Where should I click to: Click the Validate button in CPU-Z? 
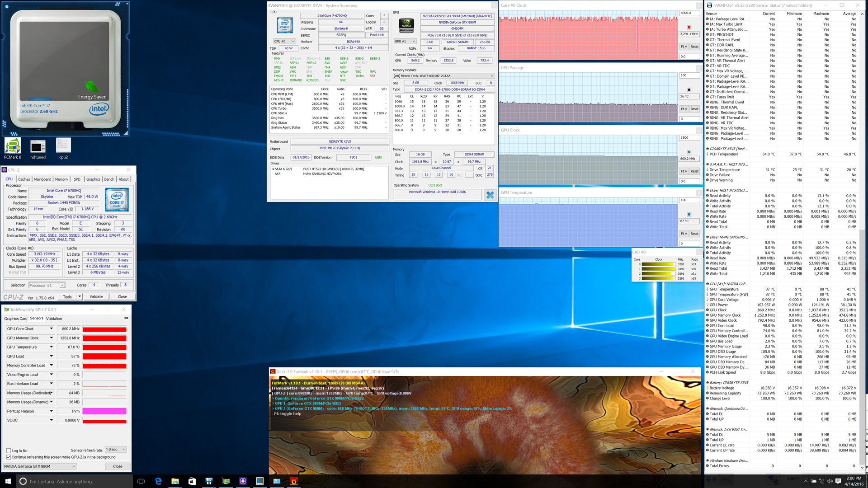(x=96, y=297)
